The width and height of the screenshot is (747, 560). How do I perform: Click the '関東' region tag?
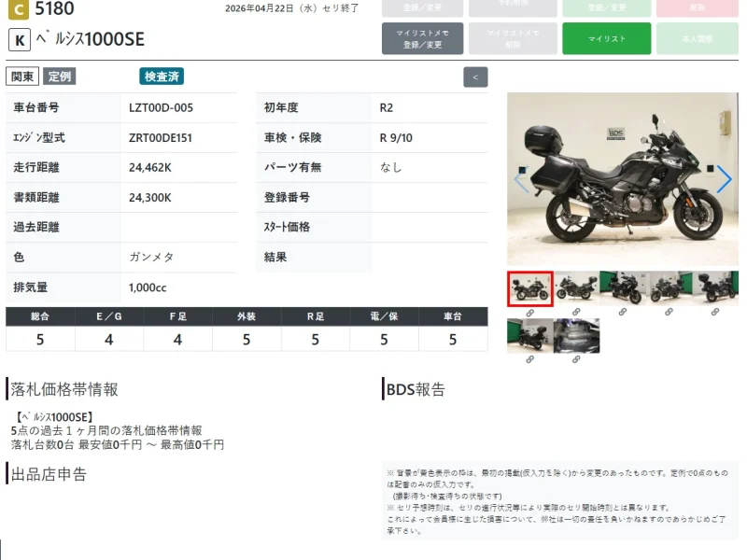[x=22, y=77]
